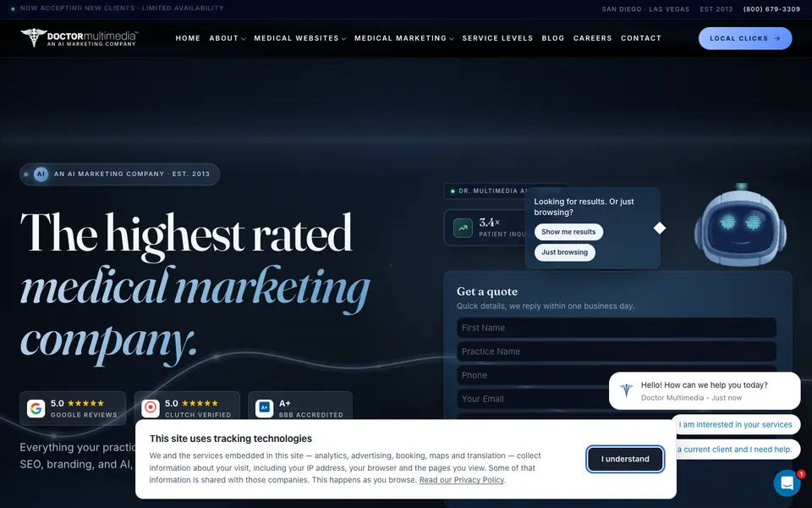Expand the Medical Websites dropdown chevron
The image size is (812, 508).
tap(343, 39)
